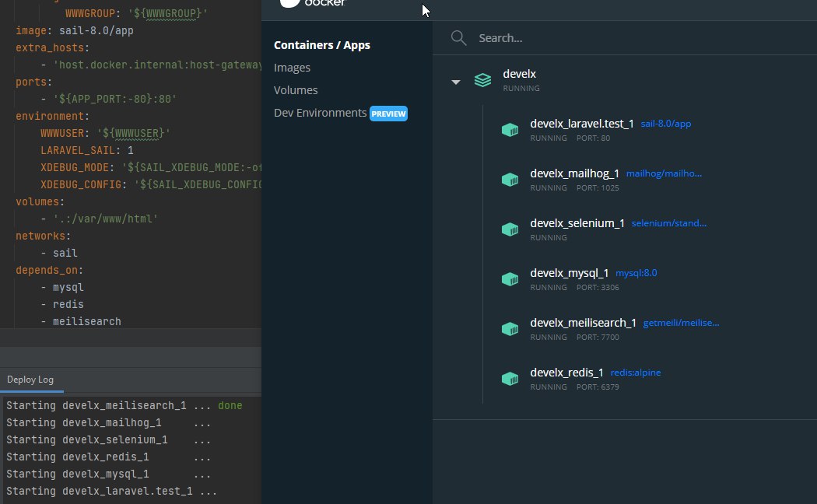Click the Docker logo in header
Image resolution: width=817 pixels, height=504 pixels.
point(313,3)
